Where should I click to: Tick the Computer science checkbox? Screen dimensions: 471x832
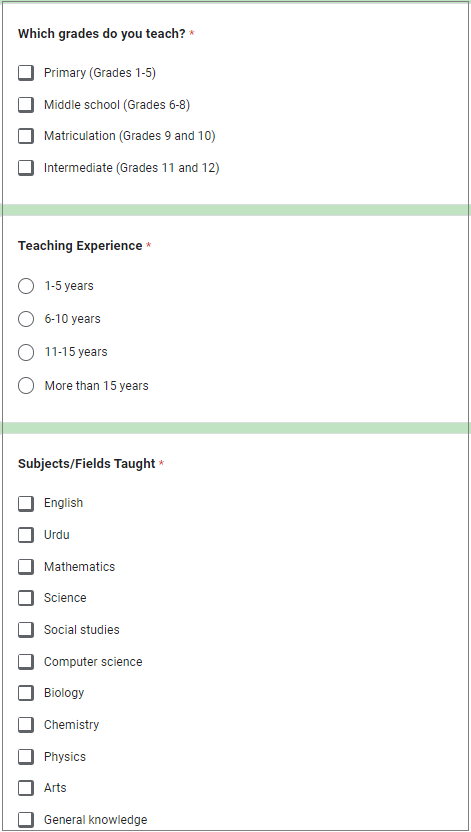click(x=25, y=662)
